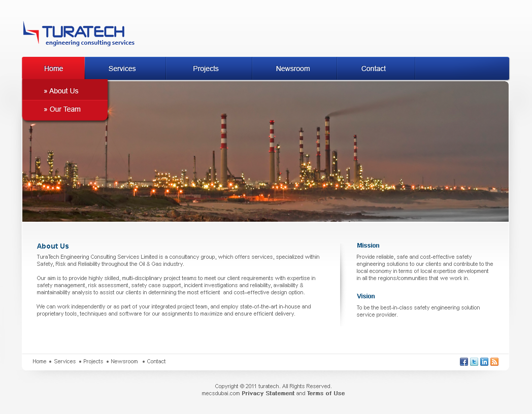Visit the mecsdubai.com link

point(220,393)
